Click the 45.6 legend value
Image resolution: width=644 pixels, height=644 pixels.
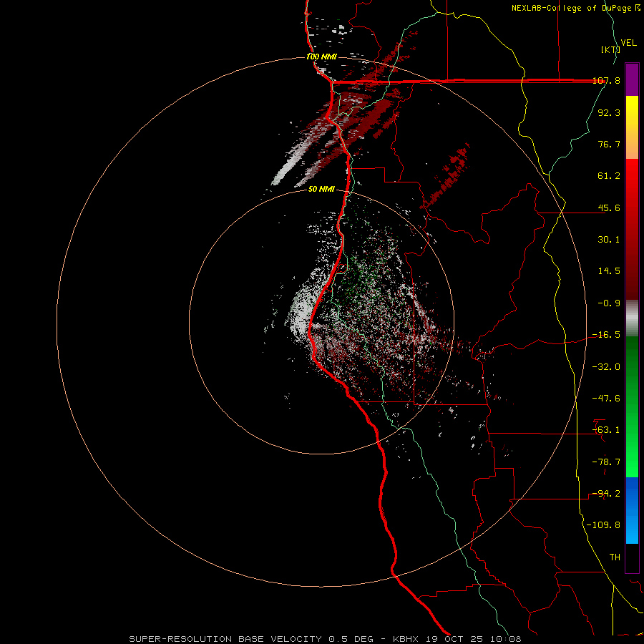[609, 208]
